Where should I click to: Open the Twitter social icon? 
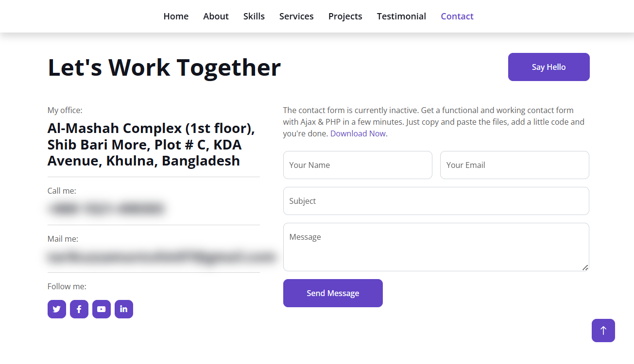click(x=57, y=309)
